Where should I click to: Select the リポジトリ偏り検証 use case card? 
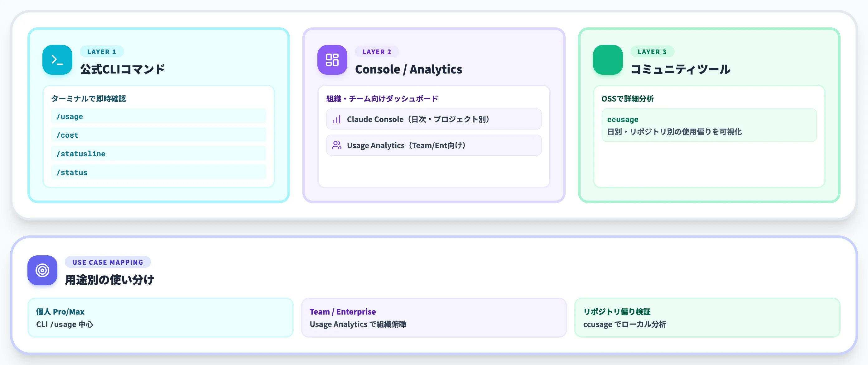[707, 318]
